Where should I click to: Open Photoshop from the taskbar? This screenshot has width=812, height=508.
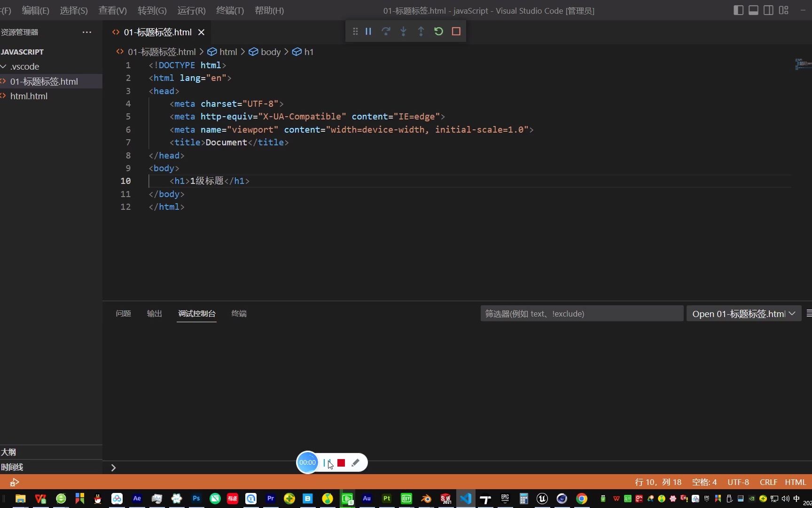[195, 499]
